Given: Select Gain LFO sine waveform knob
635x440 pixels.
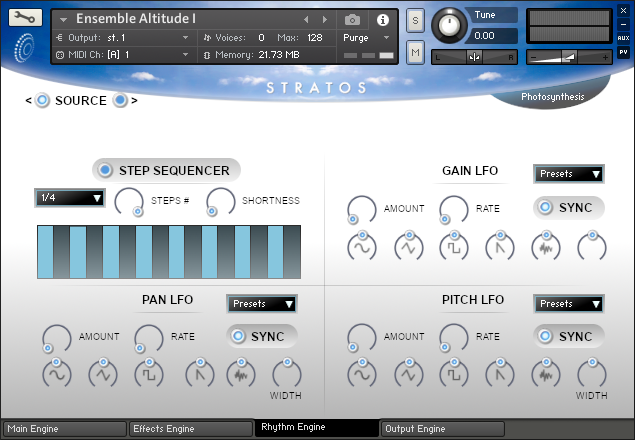Looking at the screenshot, I should (362, 246).
